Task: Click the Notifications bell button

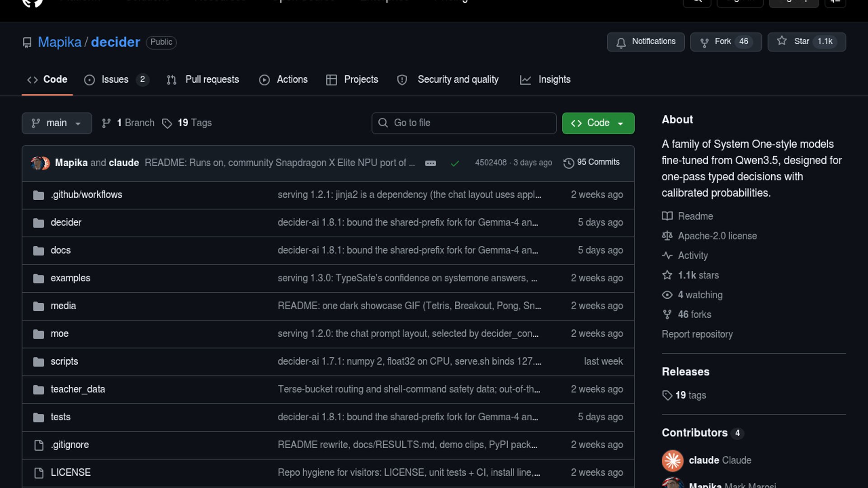Action: (646, 42)
